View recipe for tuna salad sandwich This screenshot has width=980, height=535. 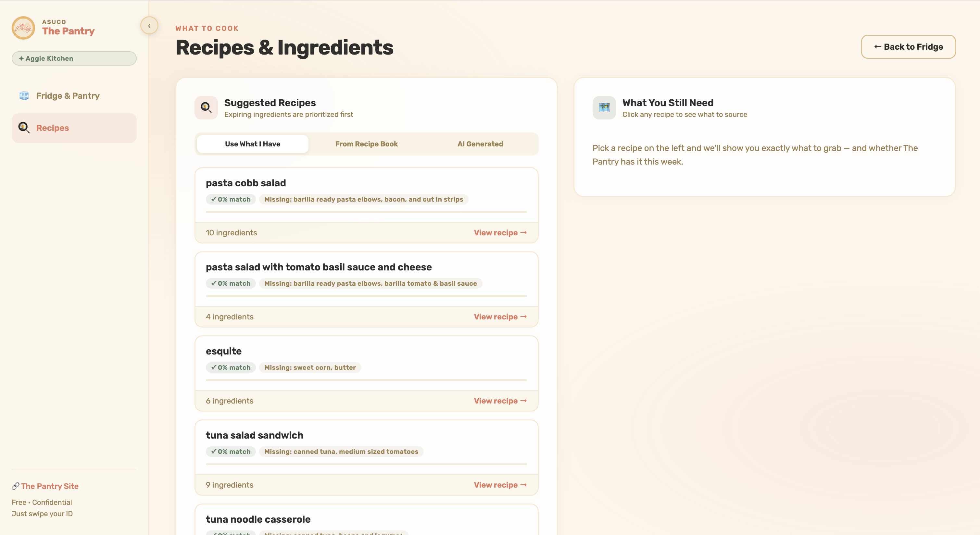click(x=500, y=485)
